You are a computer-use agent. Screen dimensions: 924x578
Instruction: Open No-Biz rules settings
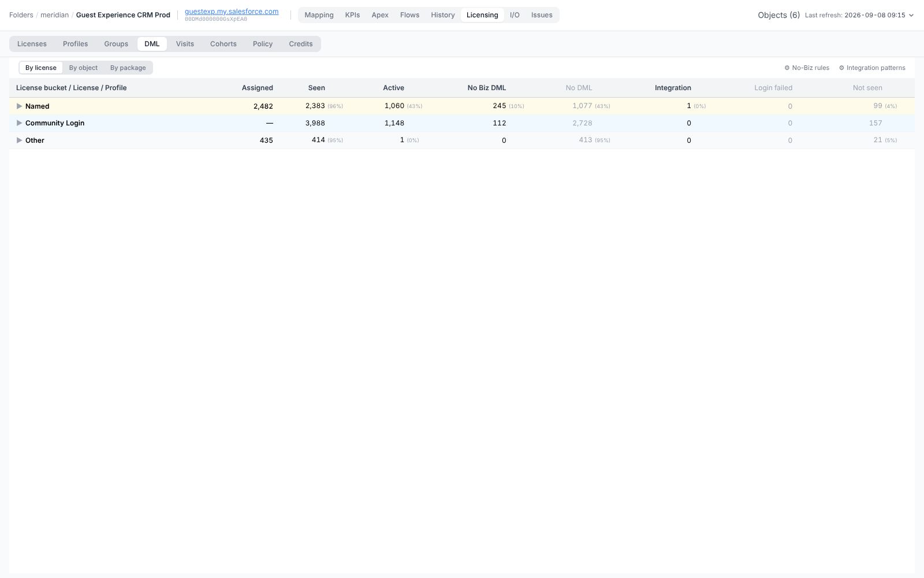pos(807,68)
